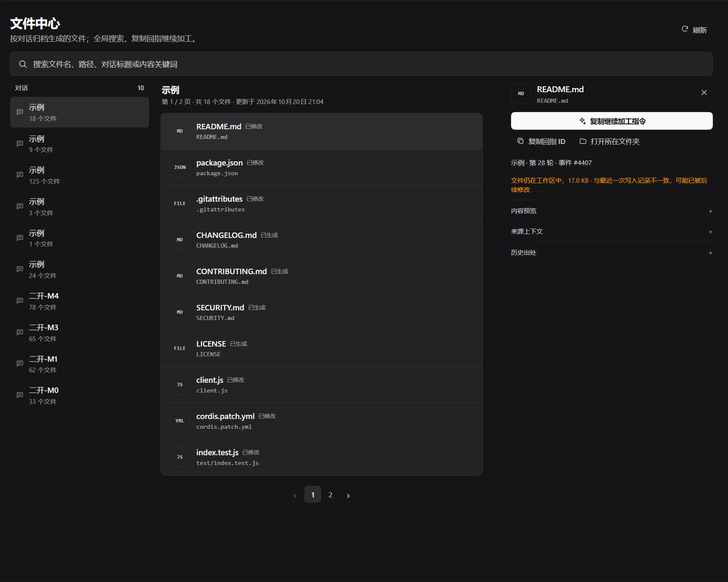
Task: Expand the 来源上下文 section
Action: (x=612, y=231)
